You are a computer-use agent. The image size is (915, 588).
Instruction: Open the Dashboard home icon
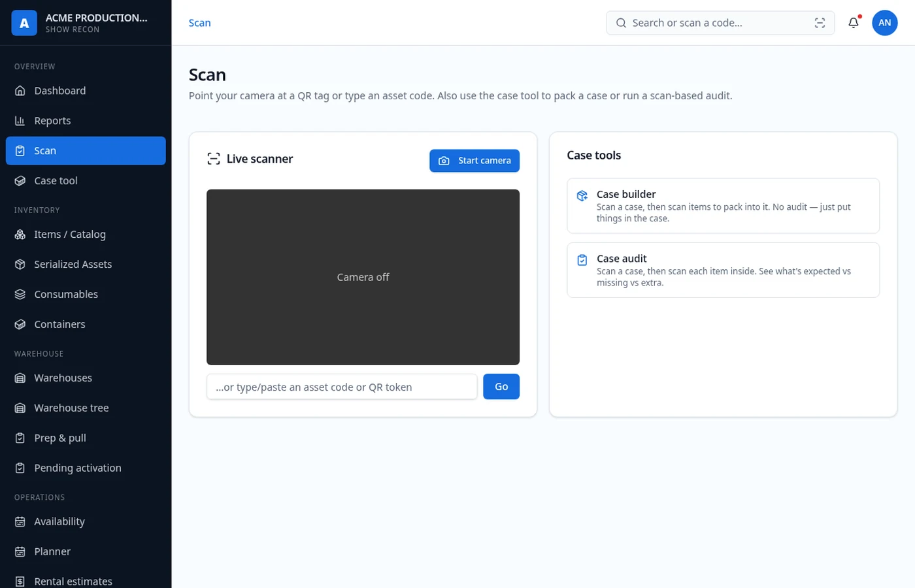click(20, 91)
